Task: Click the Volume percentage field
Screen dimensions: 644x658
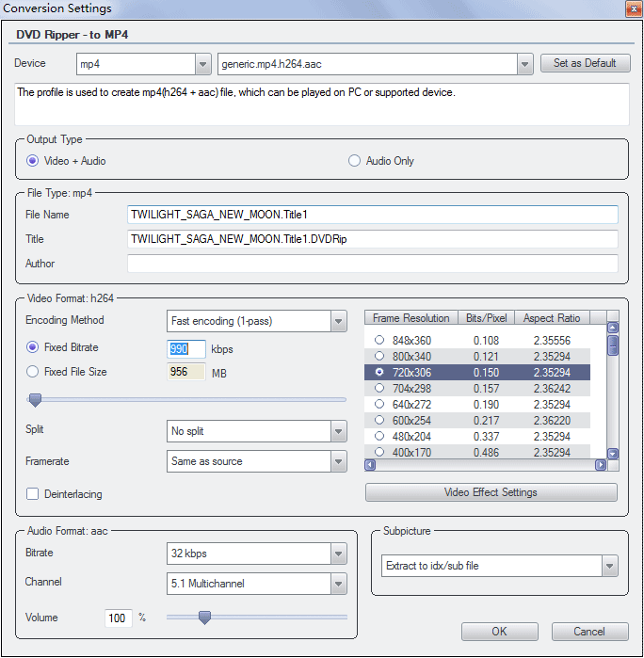Action: tap(118, 618)
